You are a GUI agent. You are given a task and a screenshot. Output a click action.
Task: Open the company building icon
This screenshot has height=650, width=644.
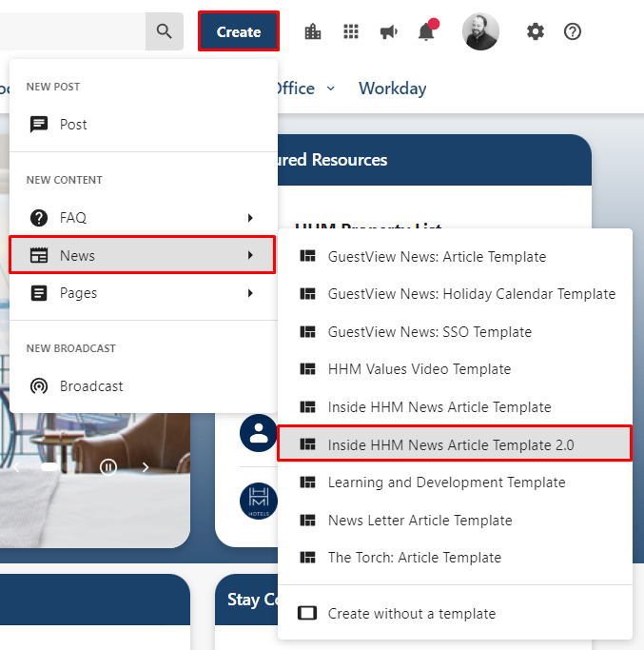coord(313,31)
